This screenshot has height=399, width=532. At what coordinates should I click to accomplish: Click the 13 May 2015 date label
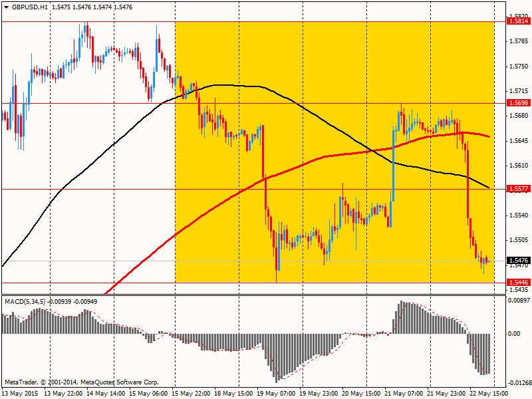21,394
